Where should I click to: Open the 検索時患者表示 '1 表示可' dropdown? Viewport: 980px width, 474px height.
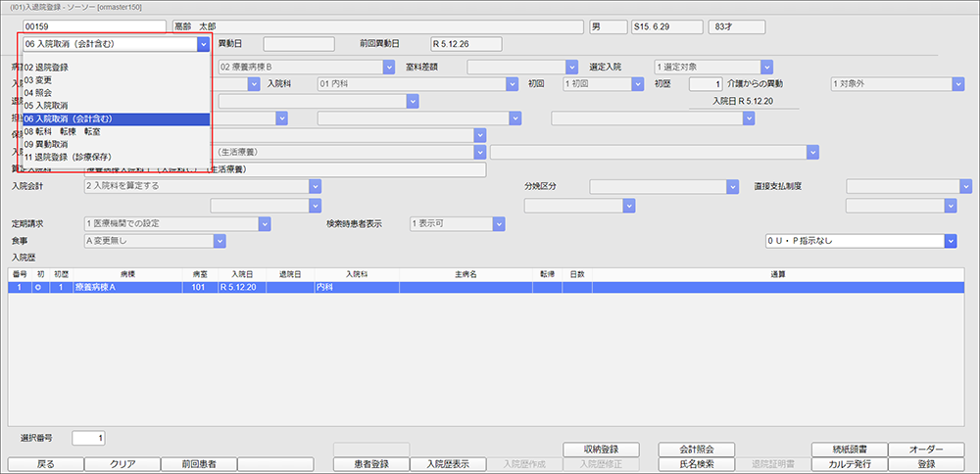point(498,223)
